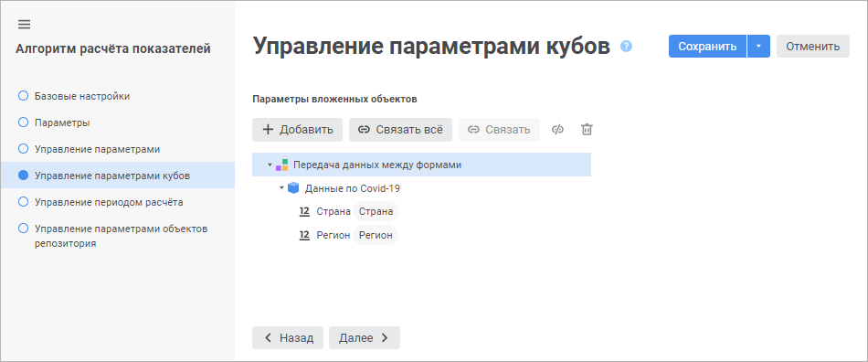Click the Отменить button
Image resolution: width=868 pixels, height=362 pixels.
tap(812, 47)
